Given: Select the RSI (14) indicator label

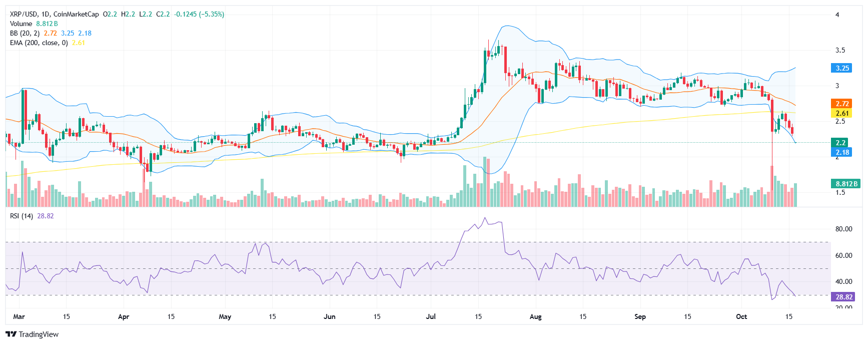Looking at the screenshot, I should click(x=22, y=216).
